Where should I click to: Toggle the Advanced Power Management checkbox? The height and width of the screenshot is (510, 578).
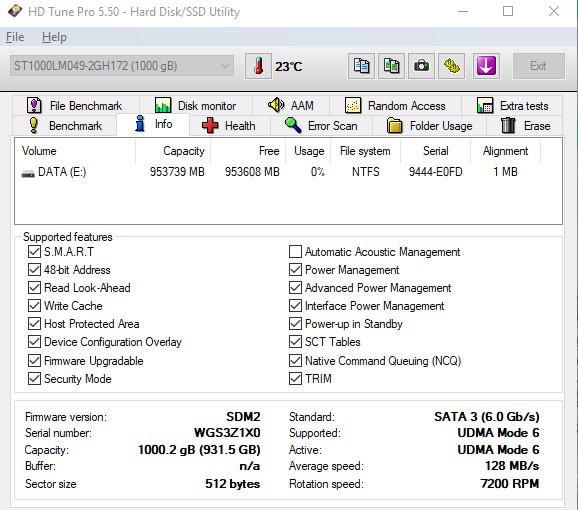tap(295, 287)
